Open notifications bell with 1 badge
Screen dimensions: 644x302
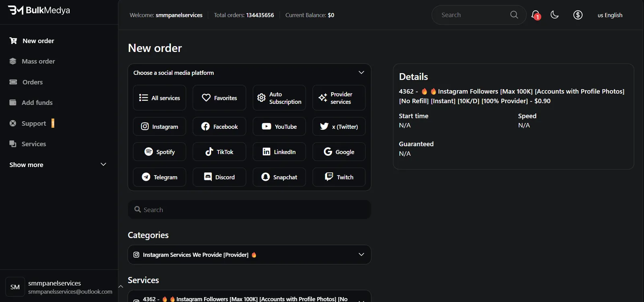click(x=536, y=15)
